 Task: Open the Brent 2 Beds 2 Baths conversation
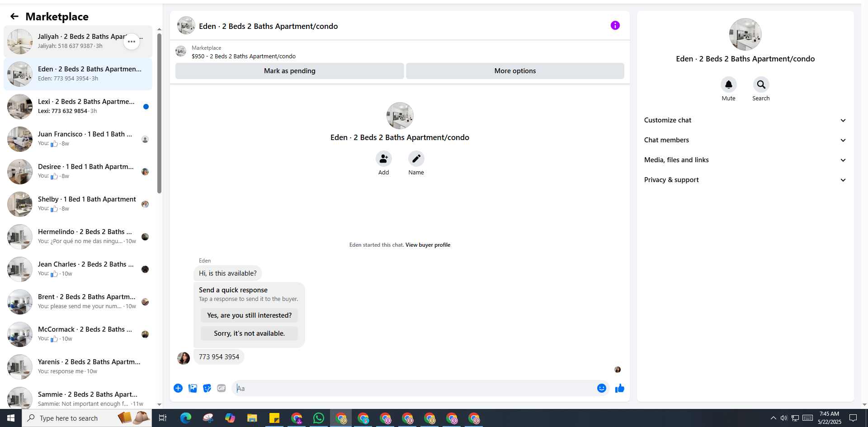point(78,302)
